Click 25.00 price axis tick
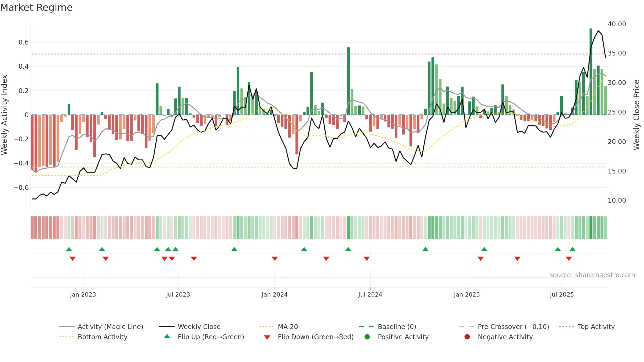The height and width of the screenshot is (362, 644). [x=617, y=112]
